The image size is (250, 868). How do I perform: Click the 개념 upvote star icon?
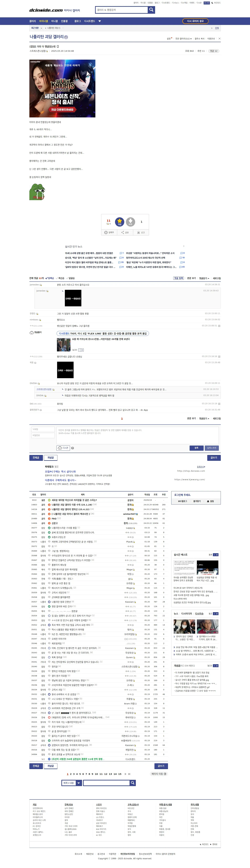(x=119, y=222)
